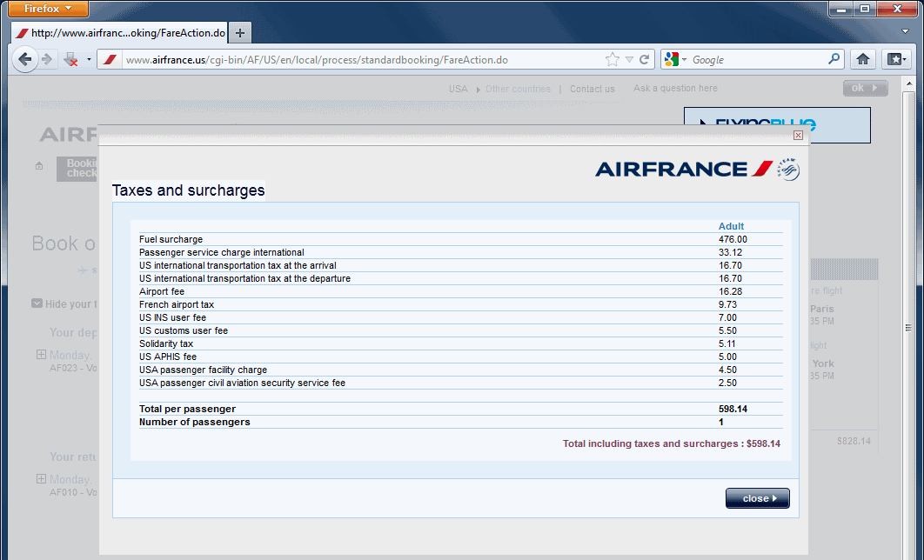Open the Contact us link
Viewport: 924px width, 560px height.
coord(593,89)
